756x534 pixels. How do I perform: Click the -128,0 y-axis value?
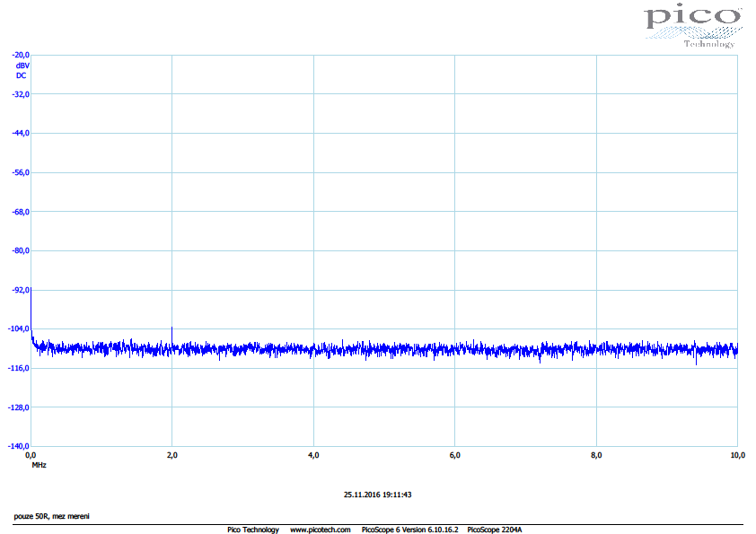tap(19, 407)
